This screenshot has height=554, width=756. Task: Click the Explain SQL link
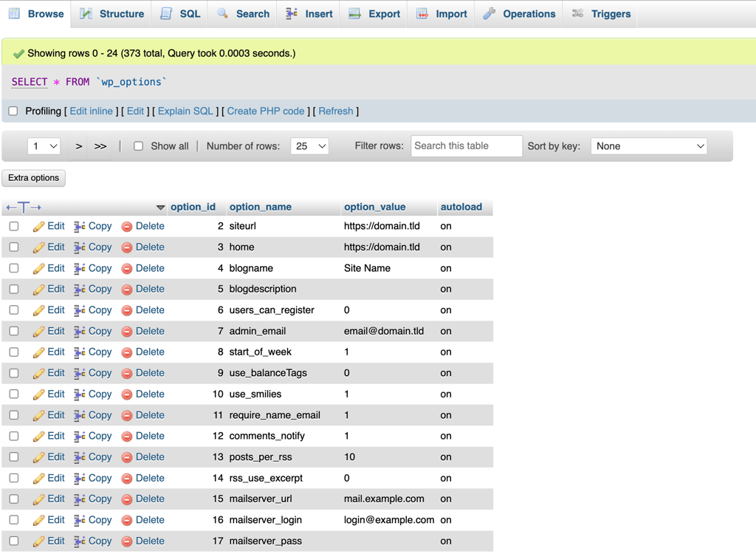click(185, 111)
